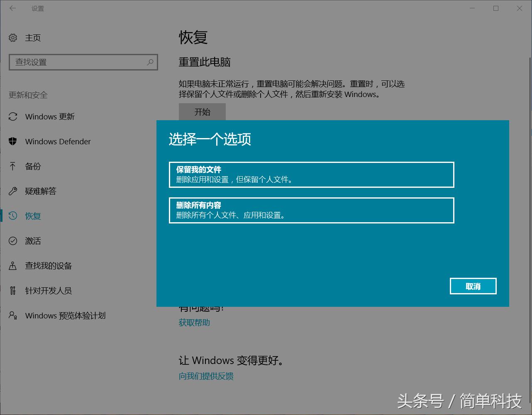Image resolution: width=532 pixels, height=415 pixels.
Task: Choose 保留我的文件 reset option
Action: pos(312,175)
